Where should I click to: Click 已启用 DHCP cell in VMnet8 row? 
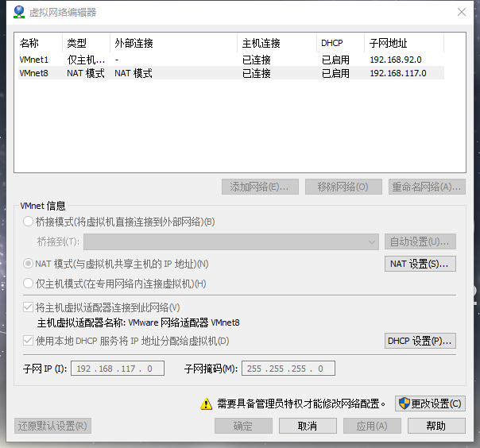(335, 73)
